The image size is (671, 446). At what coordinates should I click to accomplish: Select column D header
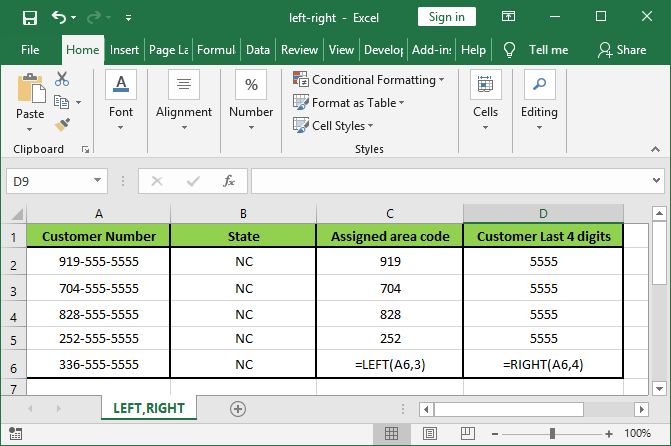point(543,214)
